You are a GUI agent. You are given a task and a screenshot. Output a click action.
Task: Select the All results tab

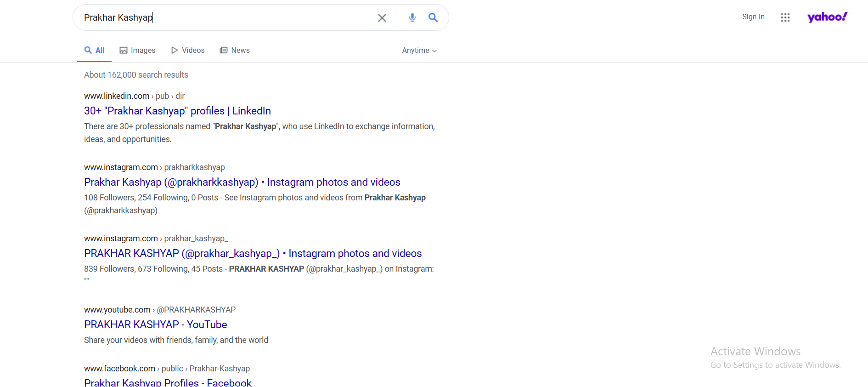click(x=95, y=51)
